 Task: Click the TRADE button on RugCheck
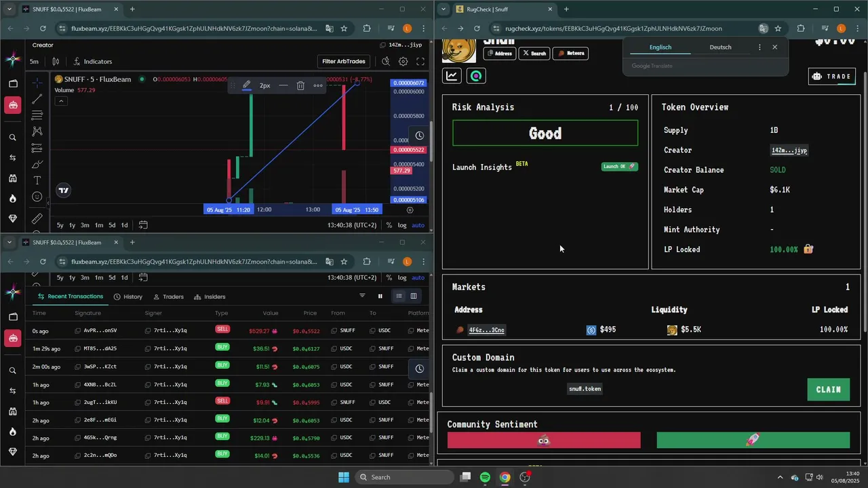832,77
